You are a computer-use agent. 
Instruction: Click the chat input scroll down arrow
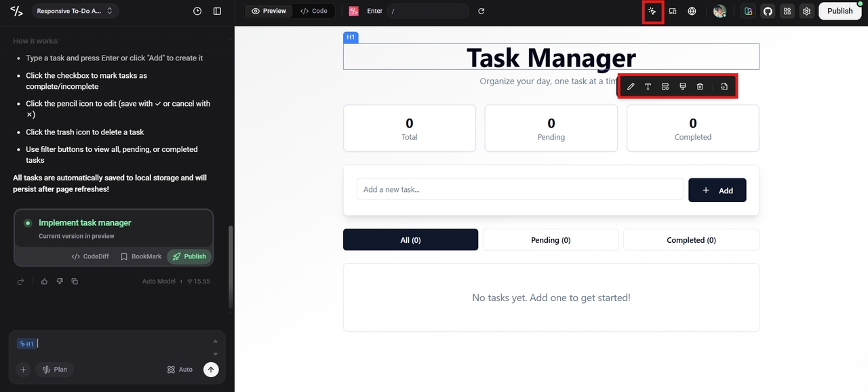[216, 354]
